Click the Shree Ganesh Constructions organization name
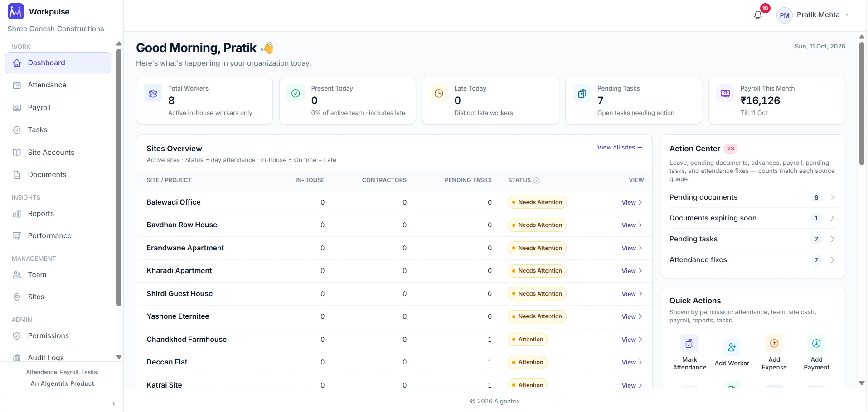868x412 pixels. point(56,29)
